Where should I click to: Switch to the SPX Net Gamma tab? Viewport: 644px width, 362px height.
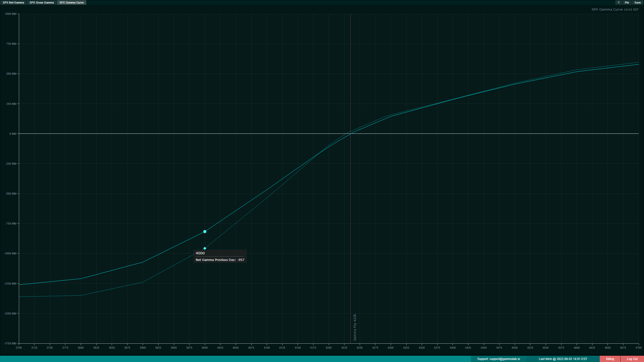coord(13,2)
